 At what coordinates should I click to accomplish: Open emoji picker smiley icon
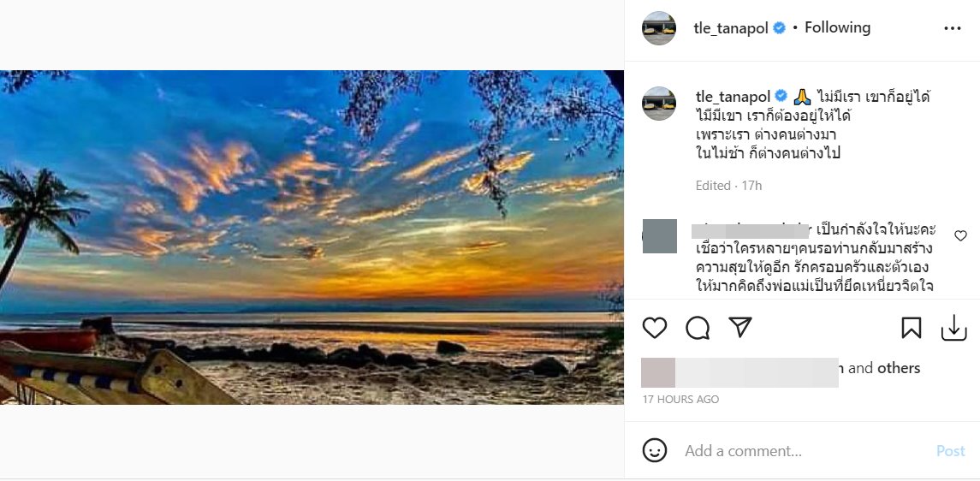[x=655, y=450]
